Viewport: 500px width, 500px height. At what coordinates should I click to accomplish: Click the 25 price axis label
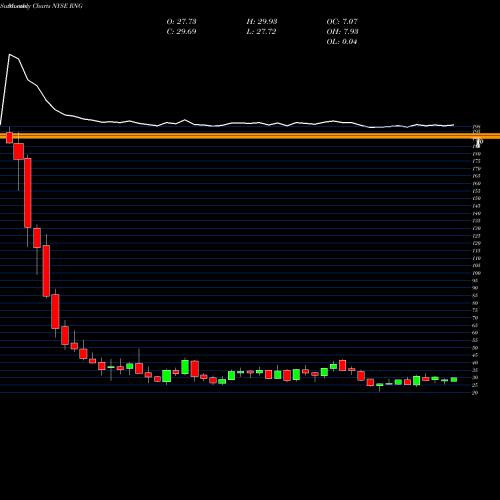(x=475, y=385)
